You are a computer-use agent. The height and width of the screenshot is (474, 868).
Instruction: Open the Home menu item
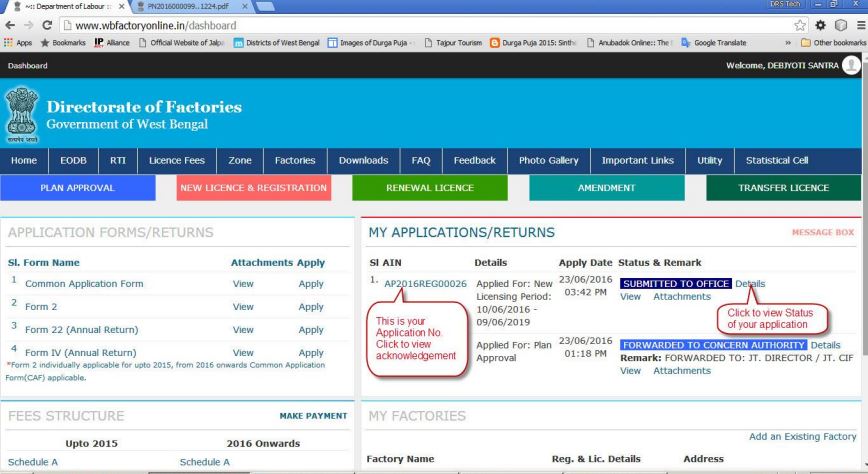click(24, 161)
